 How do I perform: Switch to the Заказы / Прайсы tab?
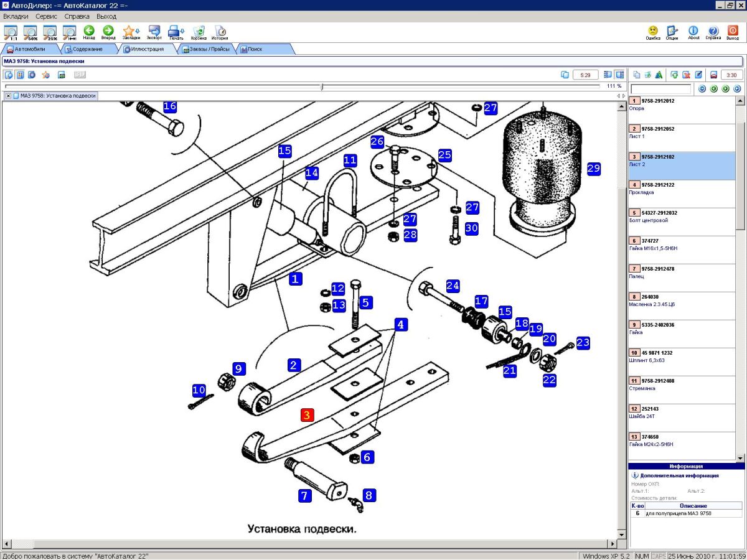[x=205, y=49]
